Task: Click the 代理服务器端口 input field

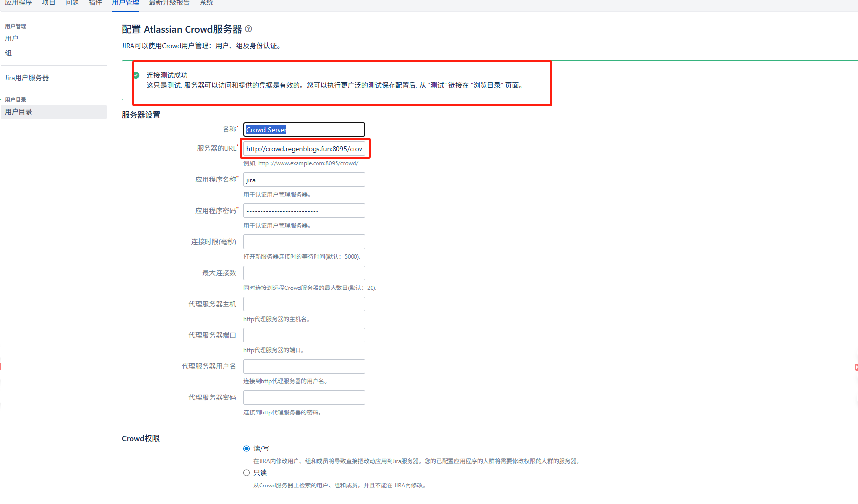Action: point(304,335)
